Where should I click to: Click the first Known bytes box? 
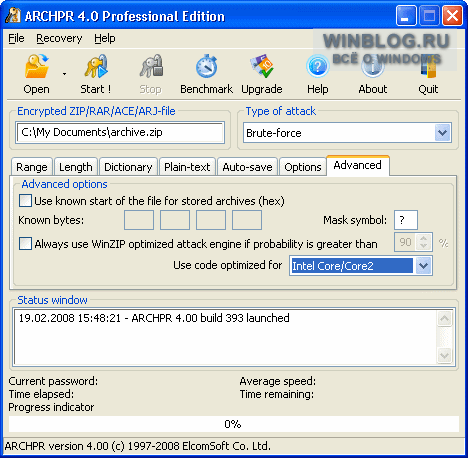point(139,220)
